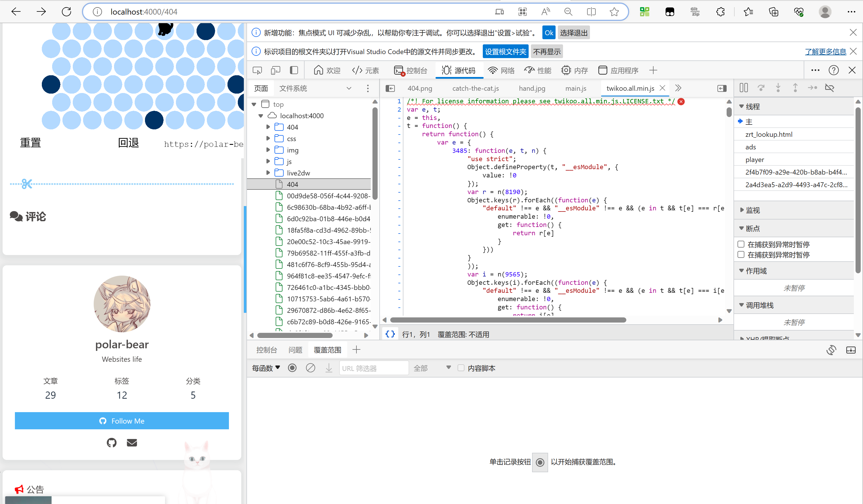863x504 pixels.
Task: Toggle device emulation icon in DevTools
Action: pos(275,70)
